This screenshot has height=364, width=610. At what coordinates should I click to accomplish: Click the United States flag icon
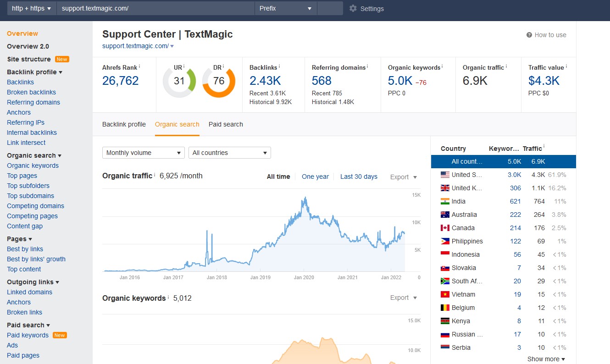pyautogui.click(x=445, y=175)
